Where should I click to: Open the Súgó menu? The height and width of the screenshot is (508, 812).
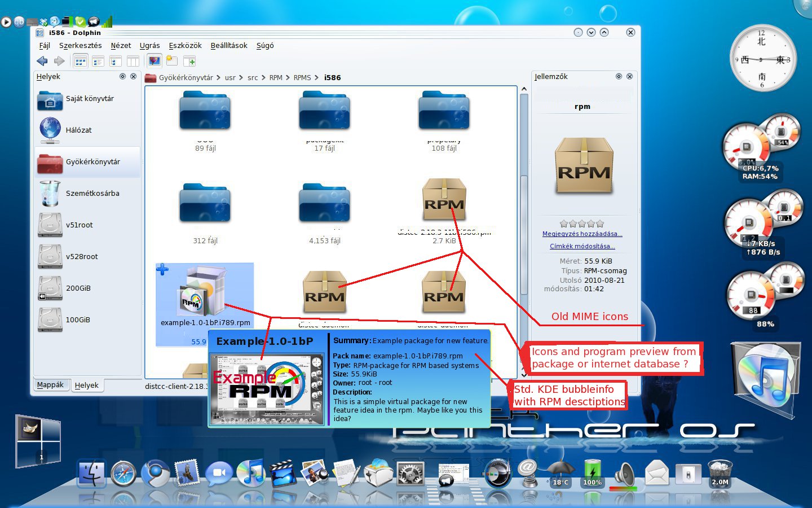(265, 45)
